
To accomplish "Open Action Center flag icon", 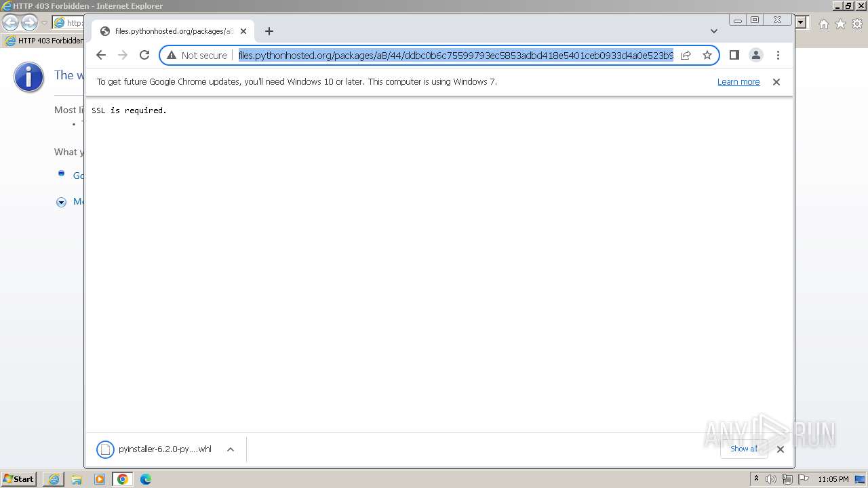I will pos(804,479).
